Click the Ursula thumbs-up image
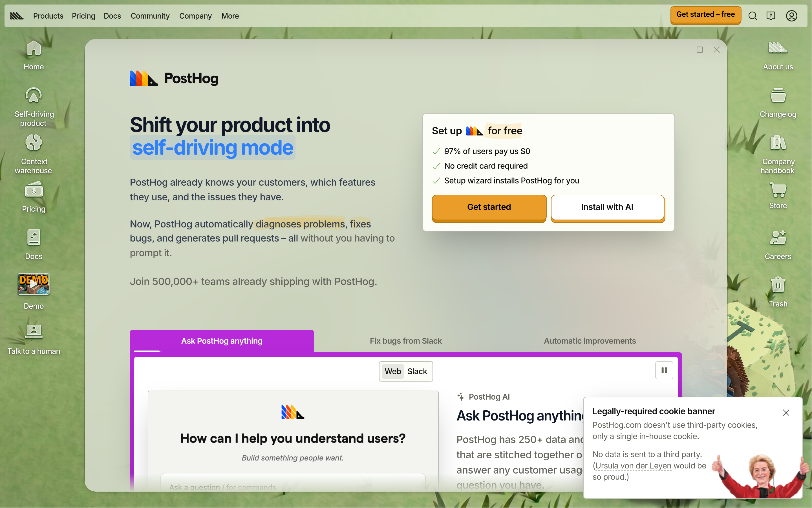This screenshot has width=812, height=508. 760,476
